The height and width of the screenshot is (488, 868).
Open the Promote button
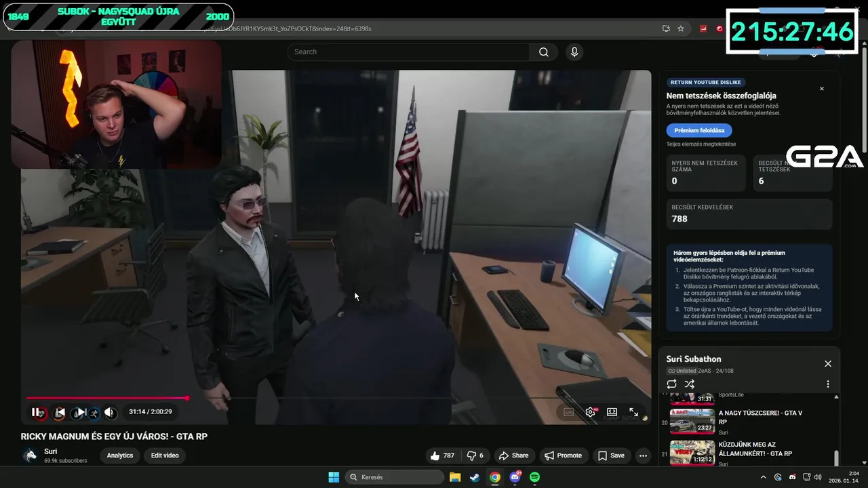click(x=564, y=455)
